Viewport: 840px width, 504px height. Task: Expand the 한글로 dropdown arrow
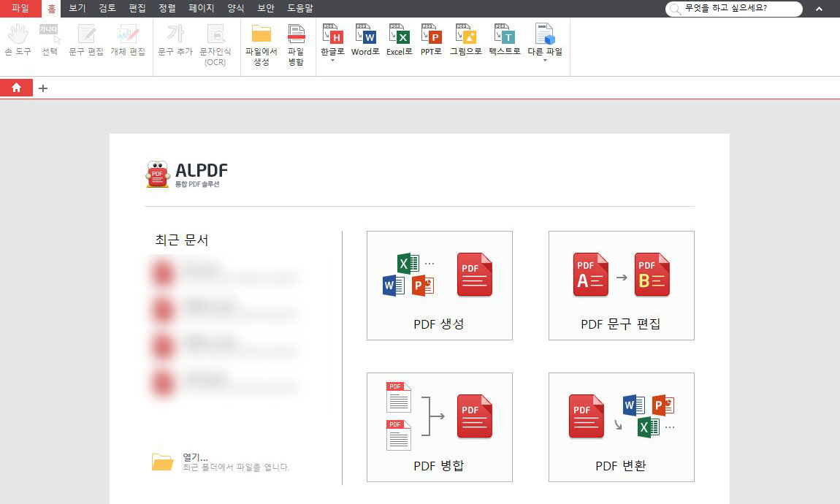point(332,61)
